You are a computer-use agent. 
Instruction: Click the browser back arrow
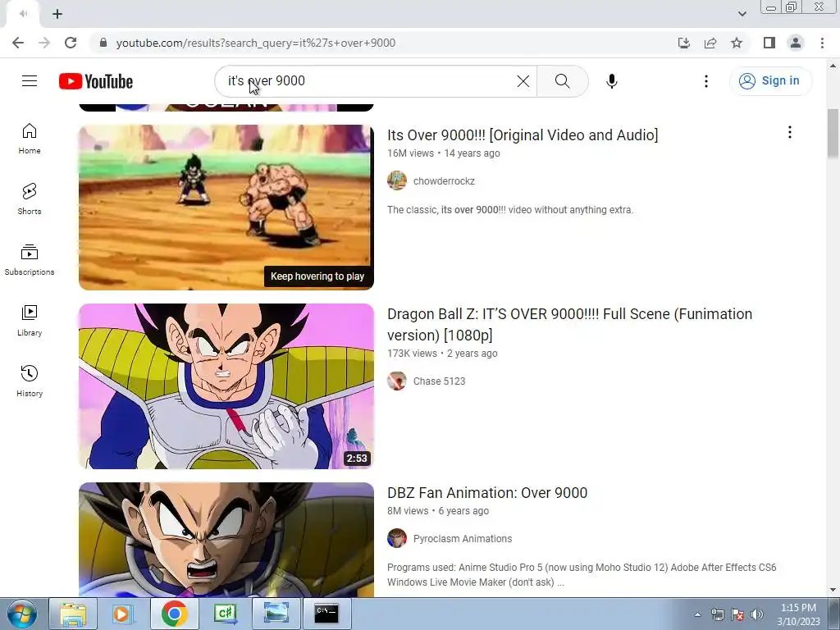point(18,43)
